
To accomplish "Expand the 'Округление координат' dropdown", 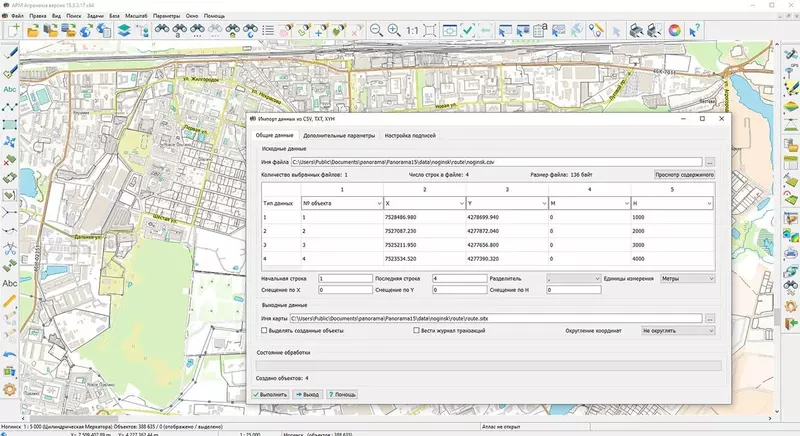I will coord(677,330).
